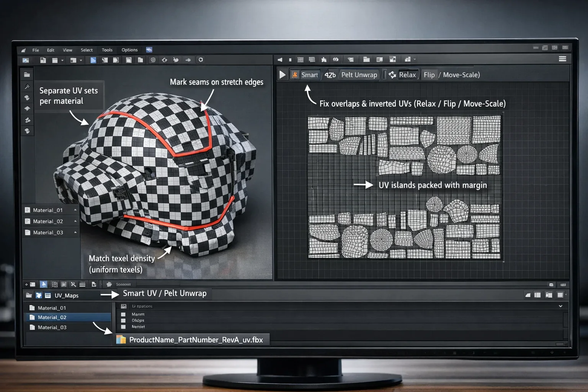The width and height of the screenshot is (588, 392).
Task: Click the speaker icon in the UV editor toolbar
Action: [x=279, y=59]
